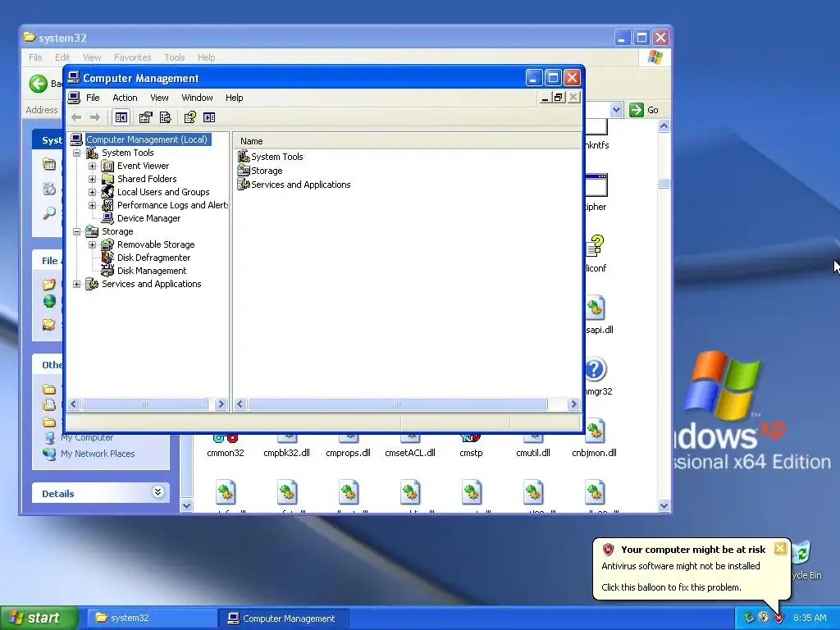Select Services and Applications in tree pane
This screenshot has height=630, width=840.
[152, 284]
